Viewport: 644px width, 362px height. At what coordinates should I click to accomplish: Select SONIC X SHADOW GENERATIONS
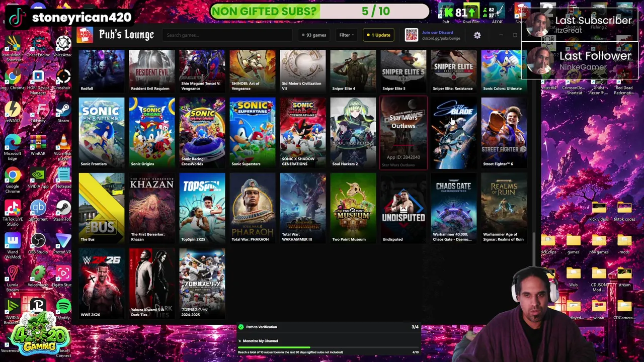coord(302,133)
